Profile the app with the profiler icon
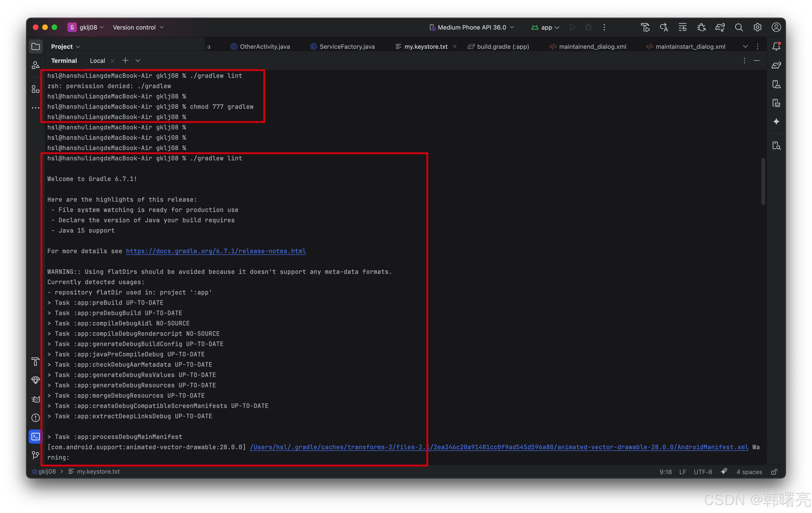The image size is (812, 513). (x=701, y=27)
